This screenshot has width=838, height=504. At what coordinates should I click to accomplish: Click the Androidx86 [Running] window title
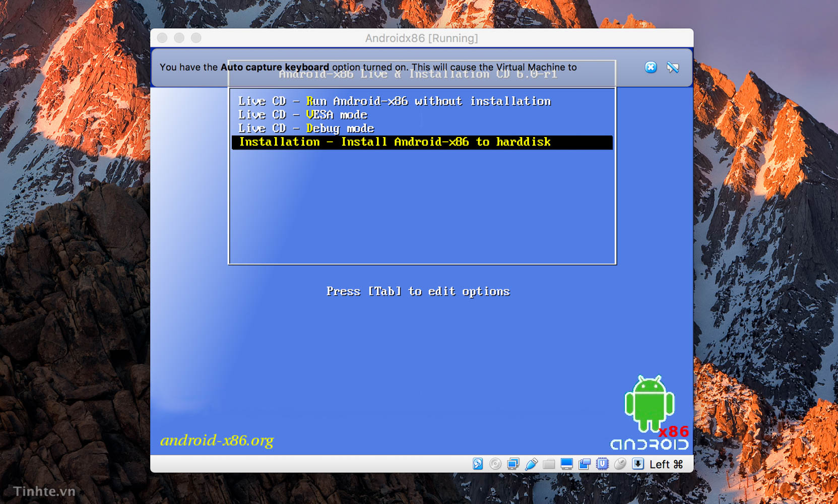coord(422,38)
